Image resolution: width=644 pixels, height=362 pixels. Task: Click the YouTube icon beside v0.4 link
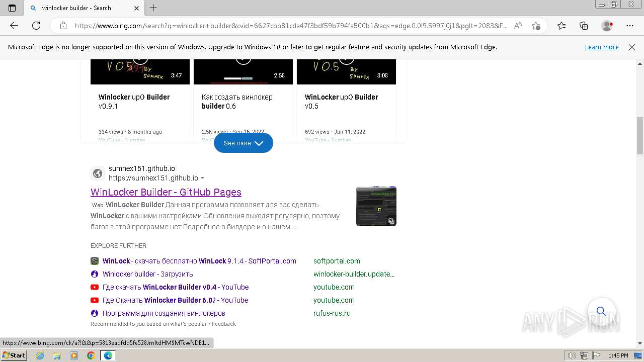pos(95,287)
